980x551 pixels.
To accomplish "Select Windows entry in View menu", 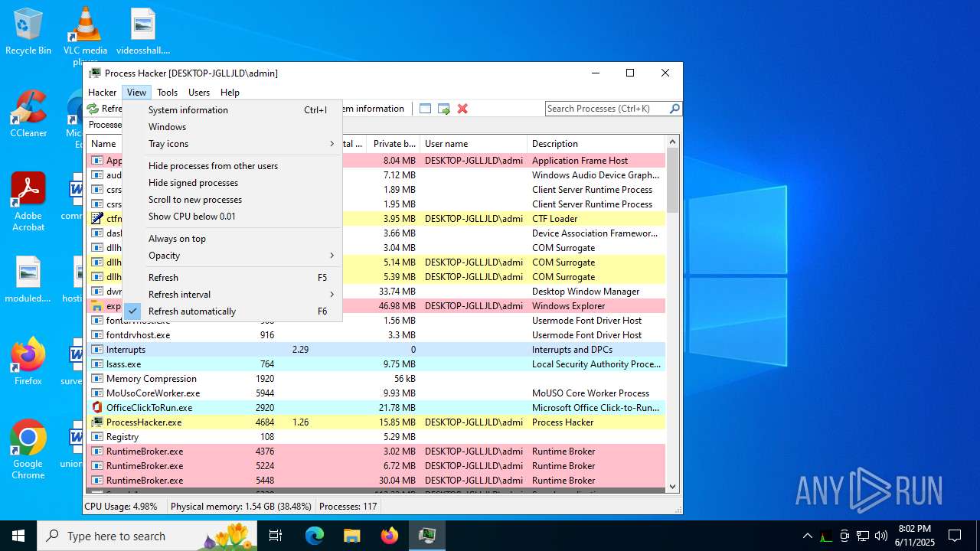I will pos(232,126).
